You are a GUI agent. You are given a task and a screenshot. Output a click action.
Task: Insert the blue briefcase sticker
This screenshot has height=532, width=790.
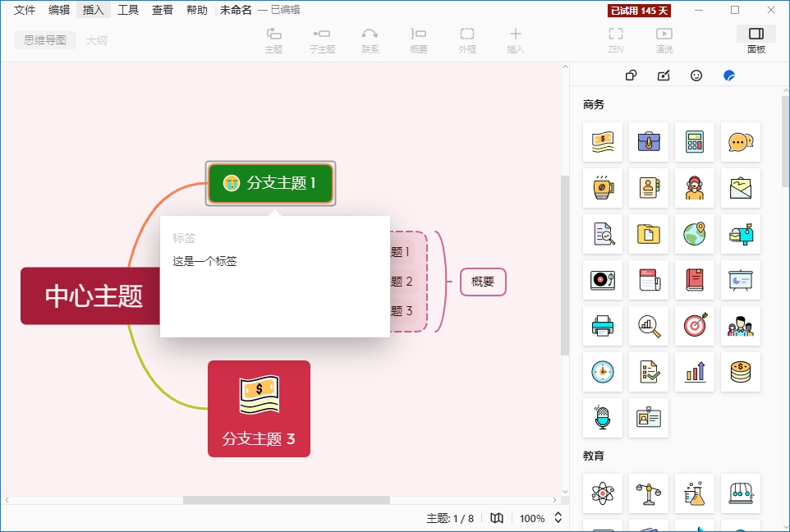tap(649, 142)
